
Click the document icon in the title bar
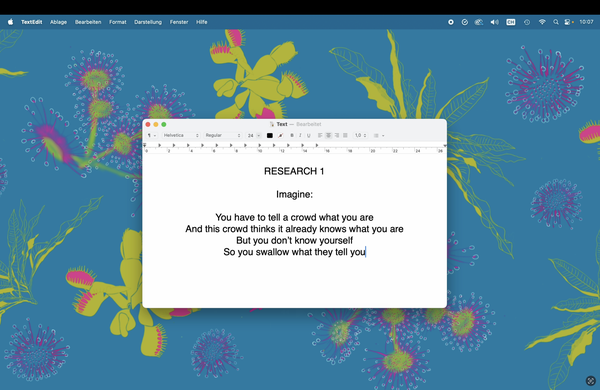pyautogui.click(x=272, y=124)
